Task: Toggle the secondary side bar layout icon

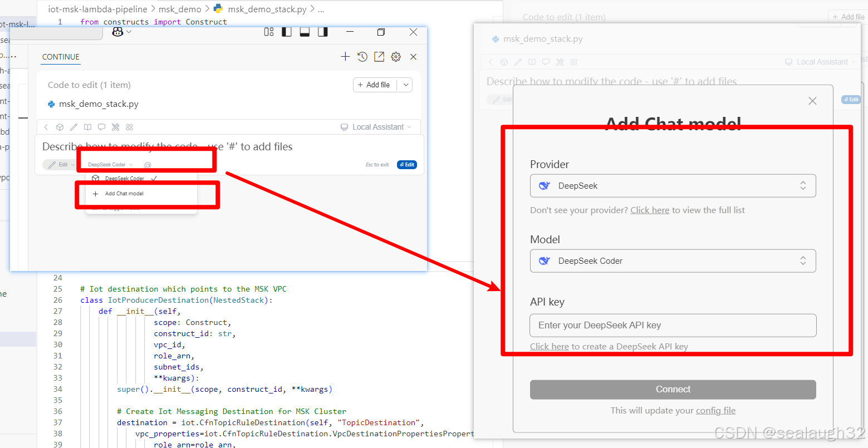Action: coord(322,32)
